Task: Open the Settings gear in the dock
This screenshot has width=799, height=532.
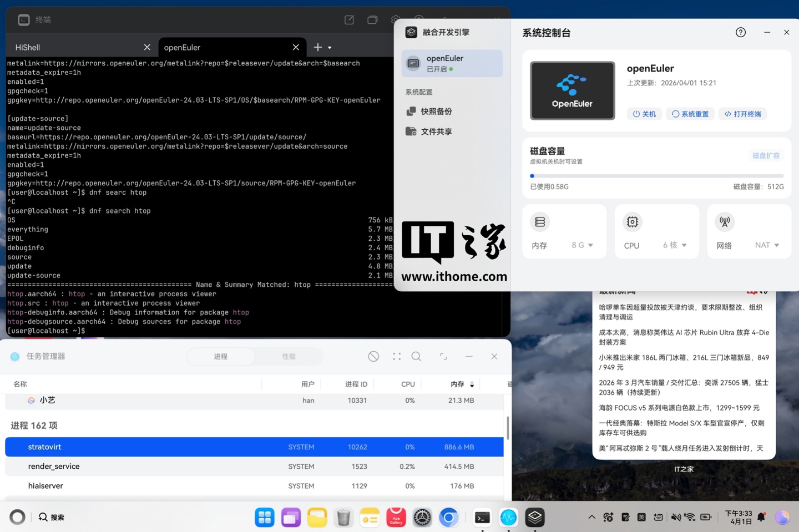Action: (422, 517)
